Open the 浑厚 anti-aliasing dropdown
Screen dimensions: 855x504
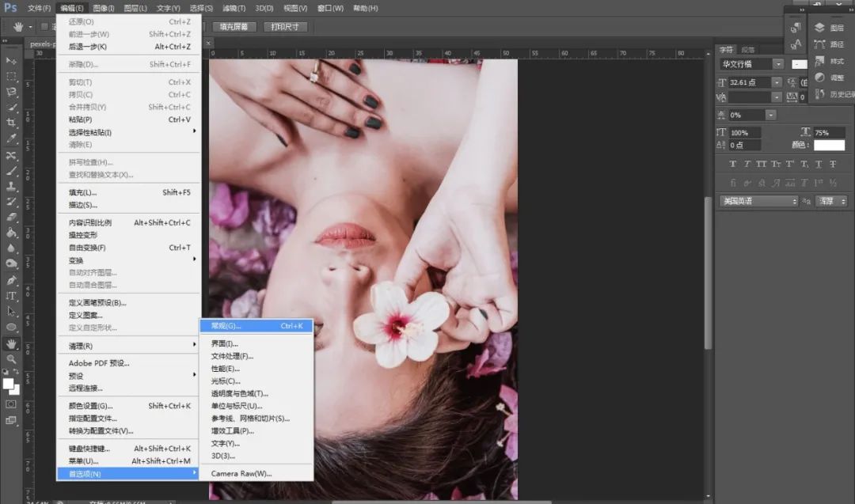pyautogui.click(x=831, y=201)
